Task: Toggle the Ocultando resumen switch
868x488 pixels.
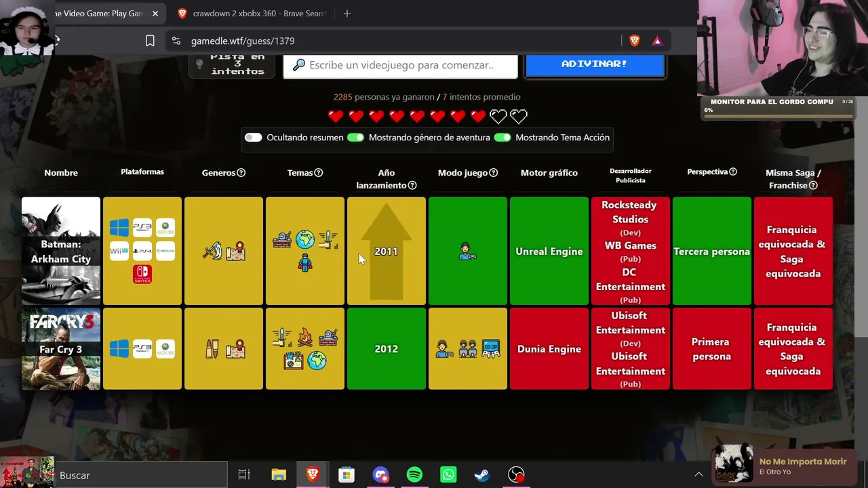Action: point(254,138)
